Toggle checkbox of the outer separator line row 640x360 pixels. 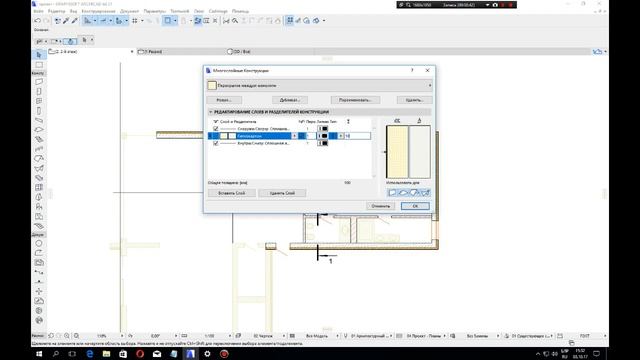point(216,129)
